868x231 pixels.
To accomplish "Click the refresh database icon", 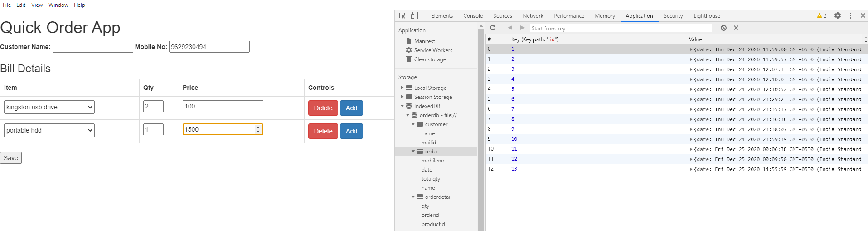I will (x=493, y=28).
